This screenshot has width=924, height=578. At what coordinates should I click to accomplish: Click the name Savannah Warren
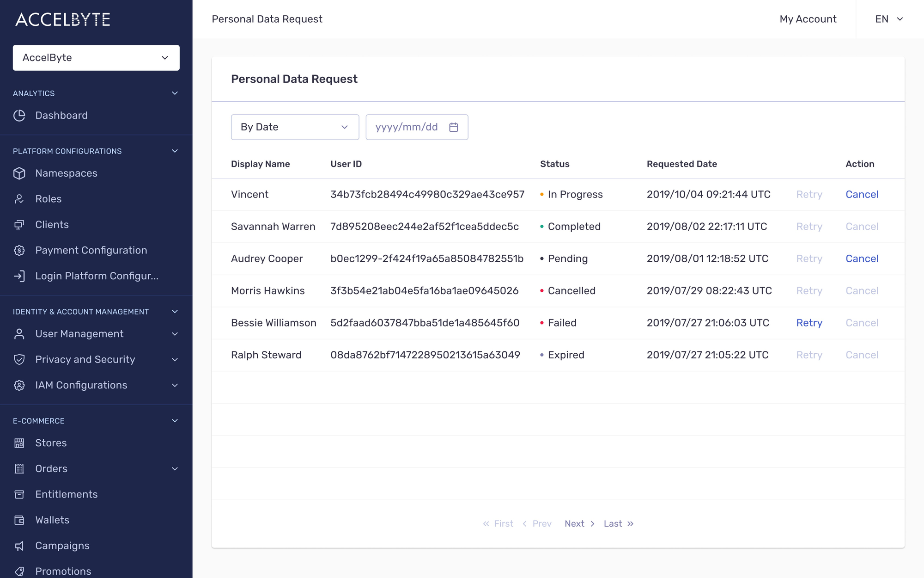[x=273, y=227]
